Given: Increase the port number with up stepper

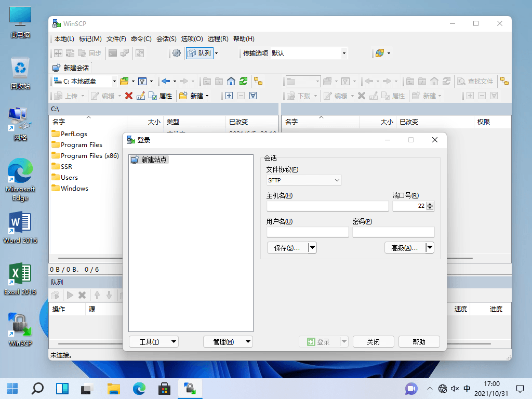Looking at the screenshot, I should pyautogui.click(x=430, y=204).
